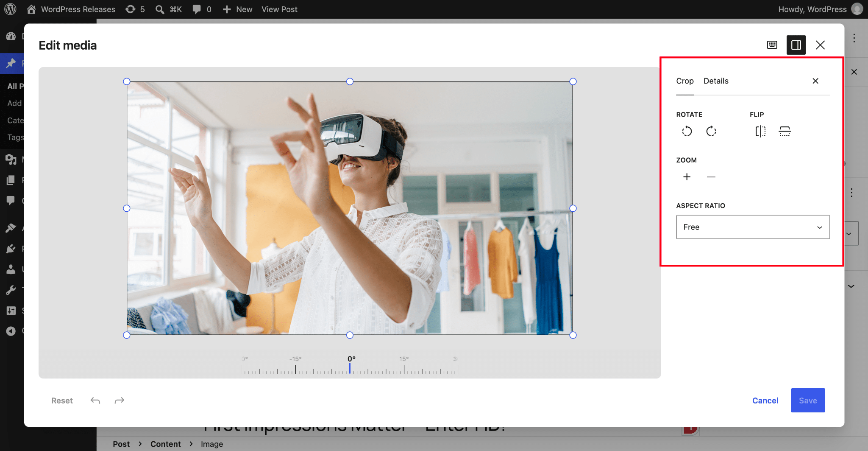This screenshot has height=451, width=868.
Task: Flip image vertically
Action: [785, 132]
